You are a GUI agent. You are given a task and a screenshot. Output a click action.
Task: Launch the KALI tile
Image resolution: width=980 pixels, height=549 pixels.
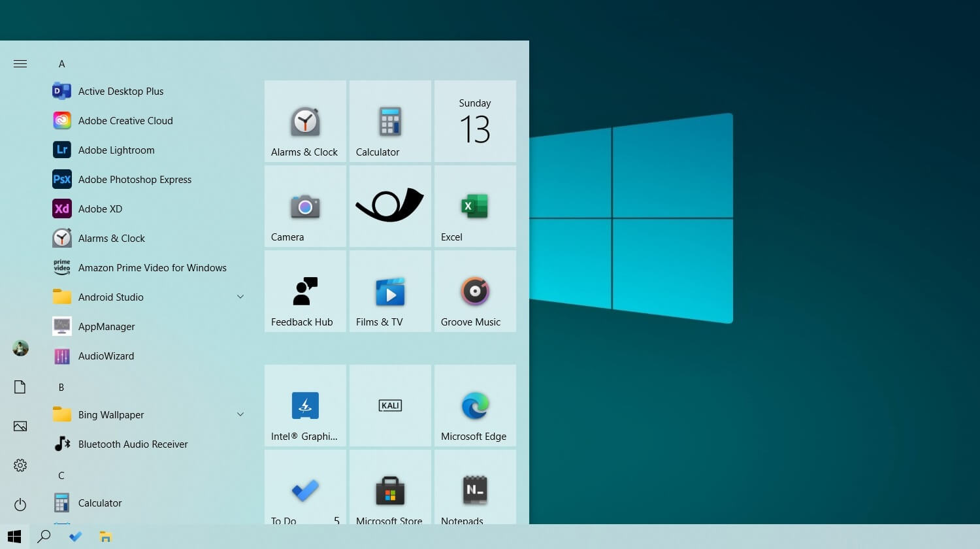tap(390, 405)
